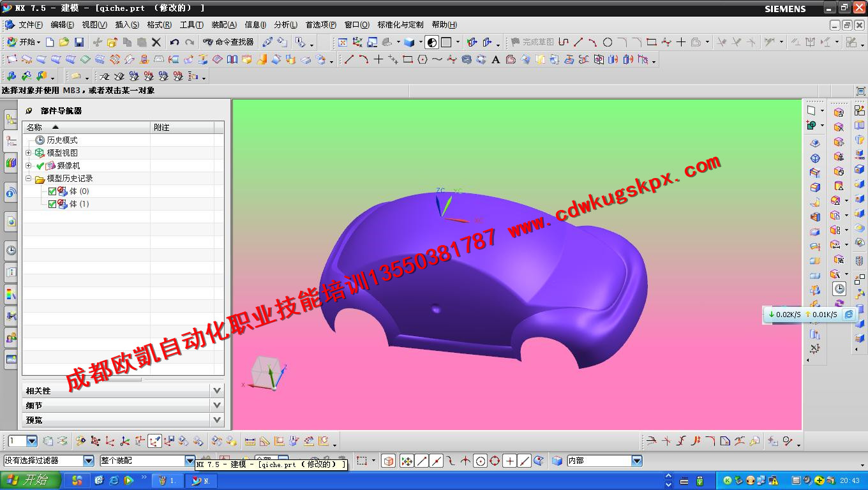
Task: Select the Line tool in curve toolbar
Action: tap(348, 59)
